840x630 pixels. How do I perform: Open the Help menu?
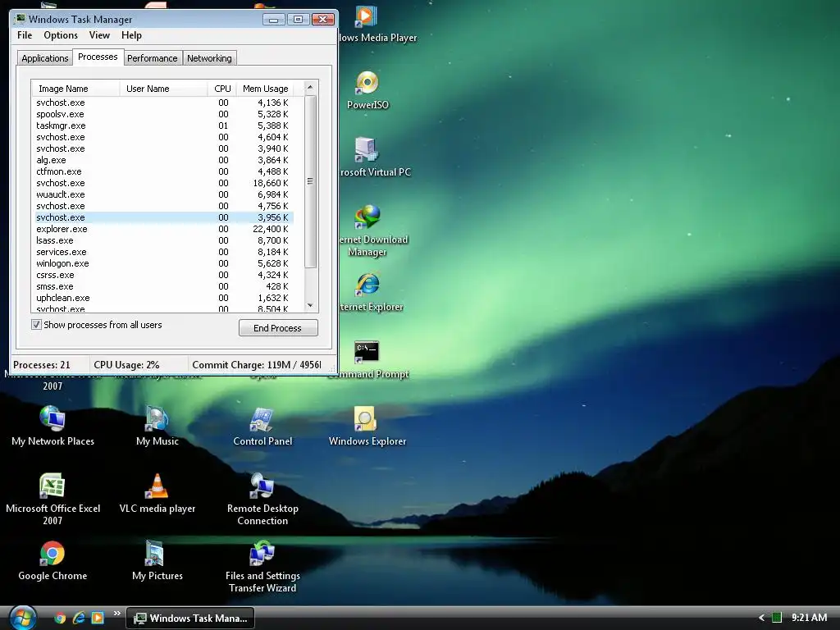pos(131,35)
